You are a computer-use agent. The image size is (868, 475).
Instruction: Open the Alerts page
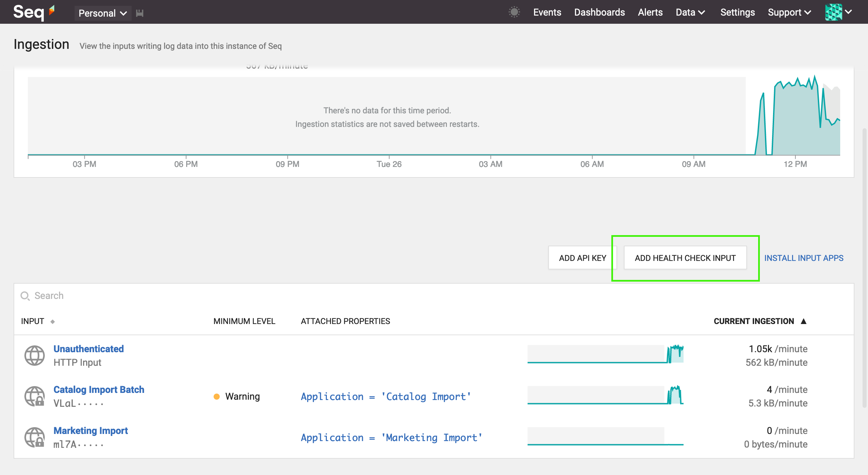point(650,12)
